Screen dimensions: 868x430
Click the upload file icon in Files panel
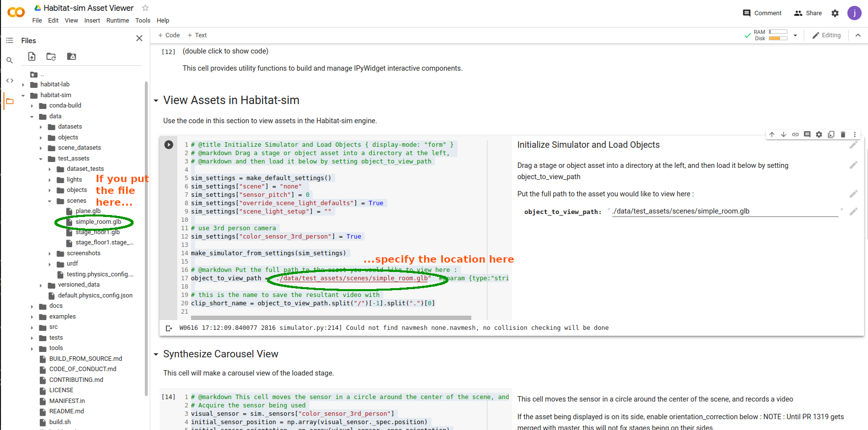click(32, 56)
